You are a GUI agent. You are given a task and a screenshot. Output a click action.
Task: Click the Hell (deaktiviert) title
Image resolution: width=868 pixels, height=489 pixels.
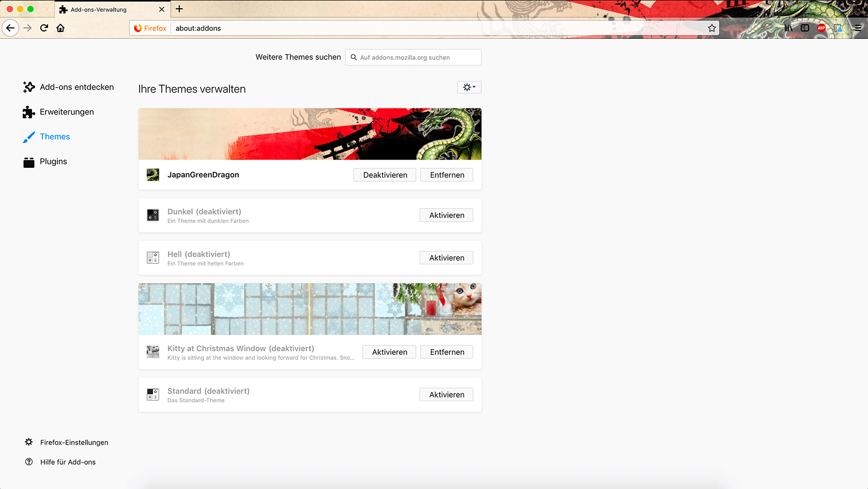click(x=198, y=254)
